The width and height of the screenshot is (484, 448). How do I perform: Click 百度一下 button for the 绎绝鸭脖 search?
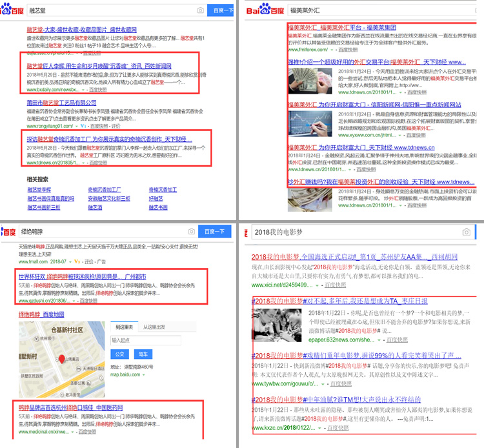pos(214,231)
